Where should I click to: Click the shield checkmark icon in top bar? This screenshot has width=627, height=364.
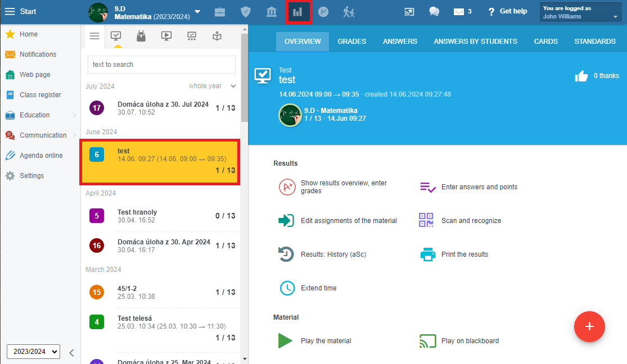click(x=246, y=12)
